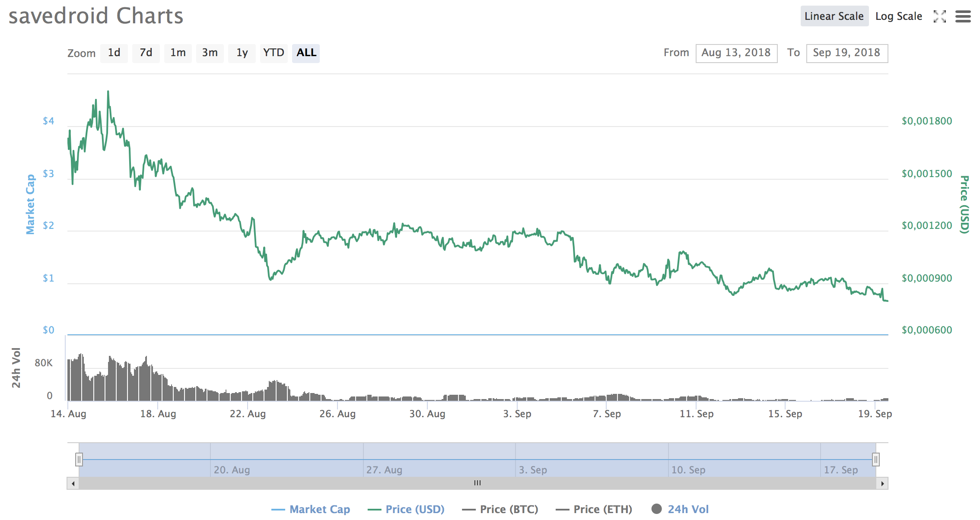
Task: Click the $0 market cap axis label
Action: pos(48,330)
